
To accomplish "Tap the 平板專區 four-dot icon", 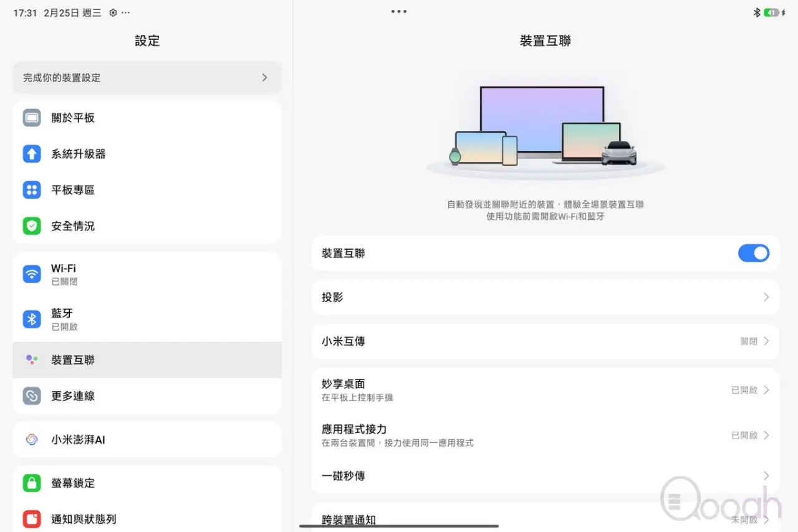I will click(32, 190).
